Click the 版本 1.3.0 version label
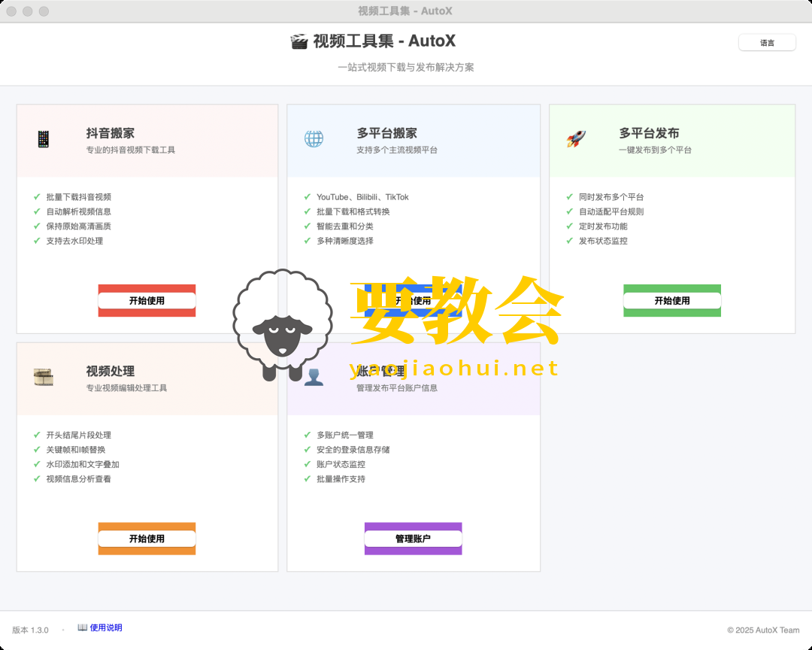The height and width of the screenshot is (650, 812). [x=31, y=630]
